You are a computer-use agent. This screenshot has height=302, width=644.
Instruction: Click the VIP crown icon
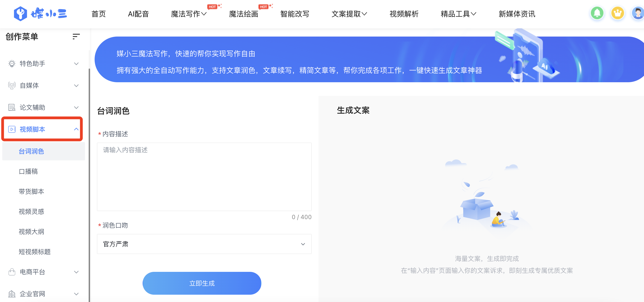pos(617,13)
